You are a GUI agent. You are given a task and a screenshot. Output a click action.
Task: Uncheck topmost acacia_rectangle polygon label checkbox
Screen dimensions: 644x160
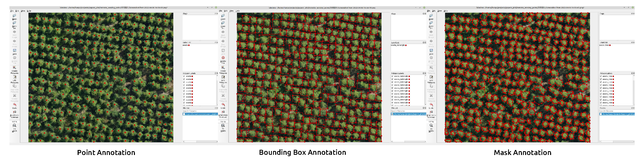click(392, 76)
